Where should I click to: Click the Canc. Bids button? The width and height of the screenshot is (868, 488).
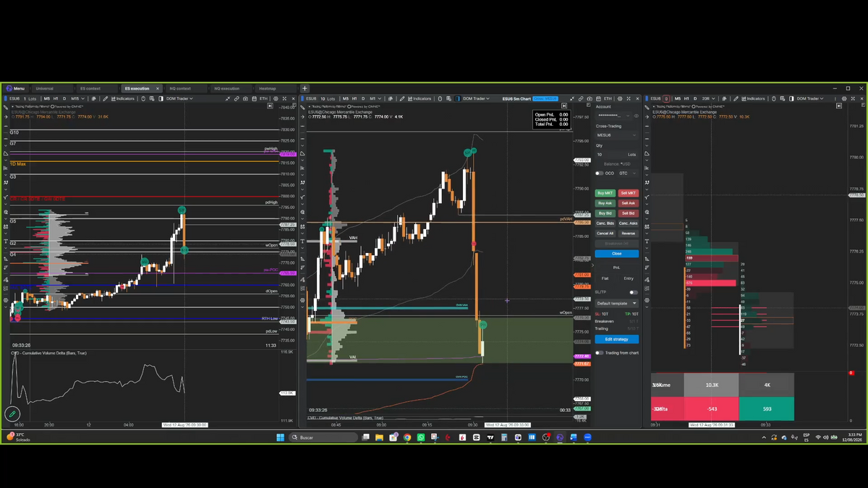pyautogui.click(x=605, y=223)
